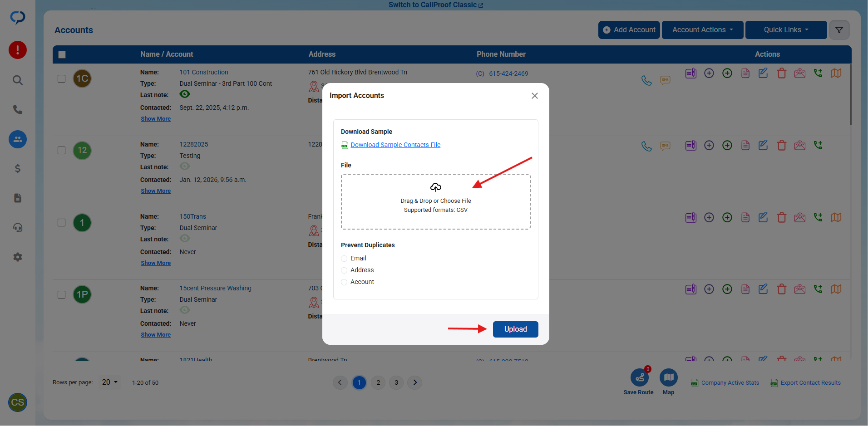Image resolution: width=868 pixels, height=426 pixels.
Task: Click note document icon for 15cent Pressure Washing
Action: [x=745, y=289]
